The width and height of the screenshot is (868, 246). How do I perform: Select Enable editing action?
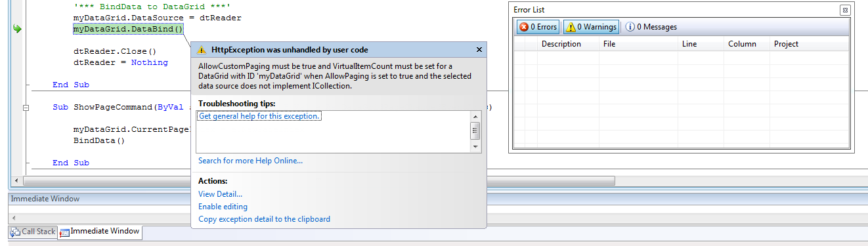223,207
